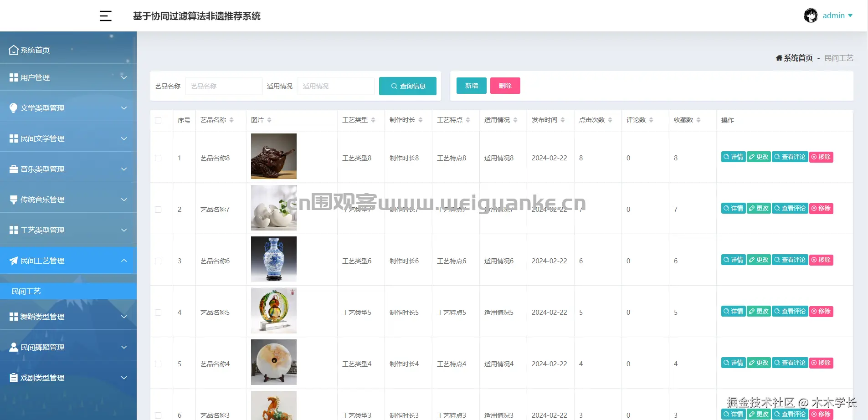Check the checkbox for 艺品名称6 row
The image size is (868, 420).
click(x=158, y=261)
